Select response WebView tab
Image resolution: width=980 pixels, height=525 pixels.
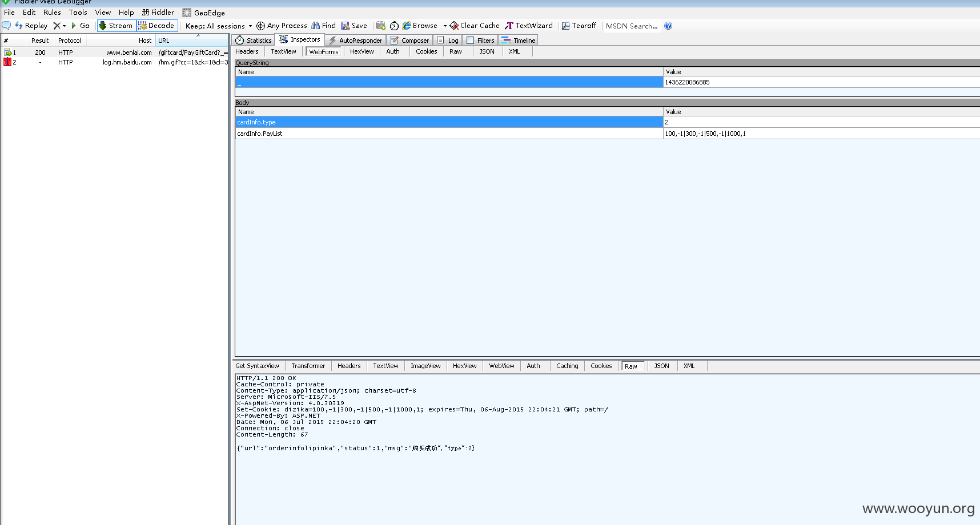pos(501,366)
